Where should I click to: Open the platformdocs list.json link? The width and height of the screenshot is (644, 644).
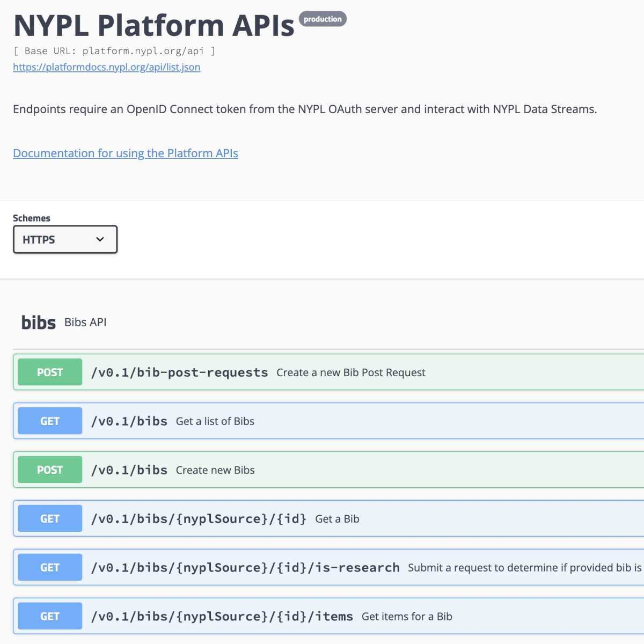tap(106, 67)
